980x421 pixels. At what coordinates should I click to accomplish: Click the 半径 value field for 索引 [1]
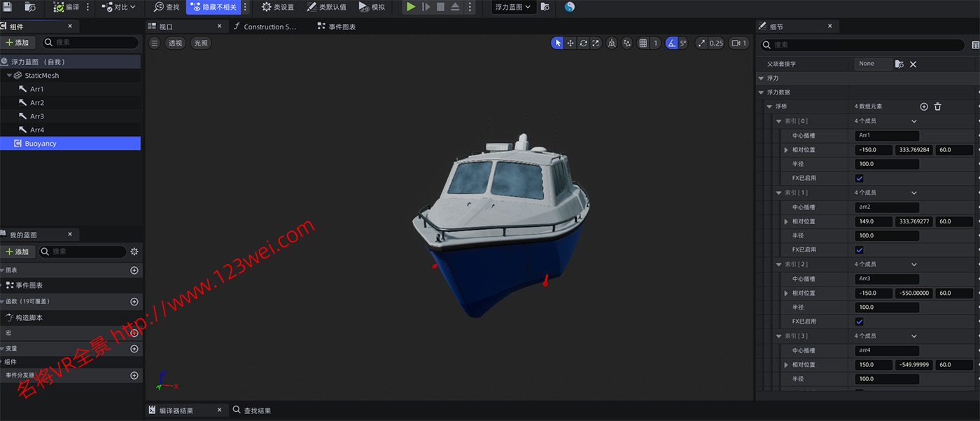pyautogui.click(x=886, y=235)
